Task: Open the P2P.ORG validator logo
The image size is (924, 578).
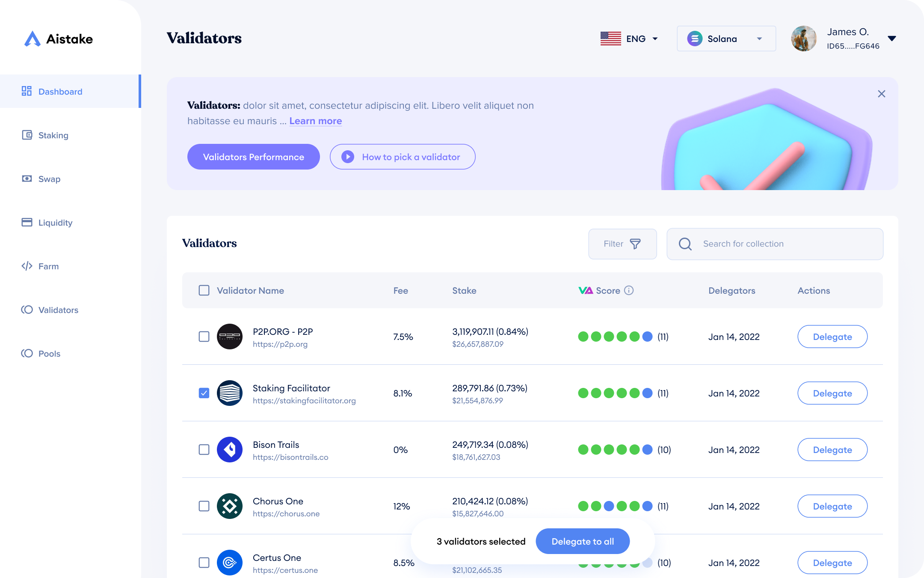Action: coord(230,337)
